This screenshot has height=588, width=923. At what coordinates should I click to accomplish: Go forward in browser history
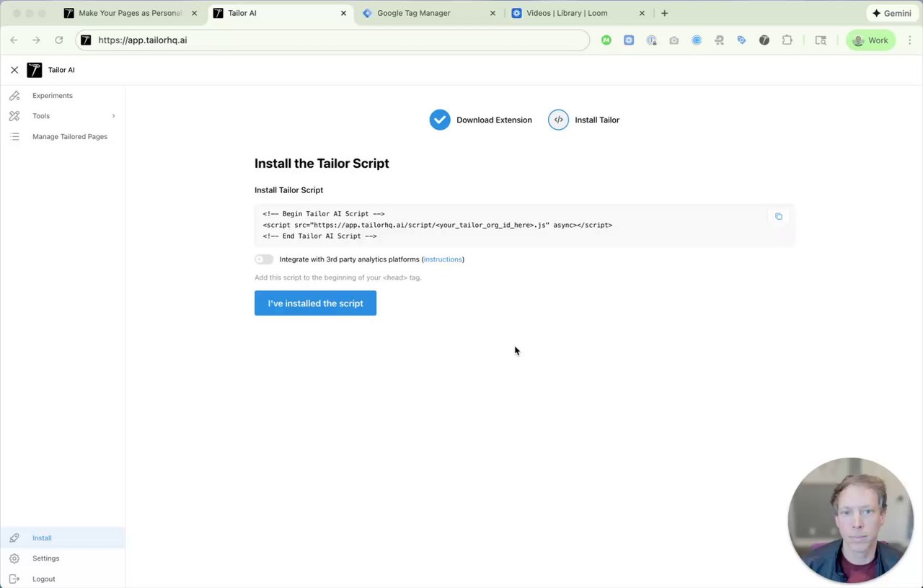point(36,40)
